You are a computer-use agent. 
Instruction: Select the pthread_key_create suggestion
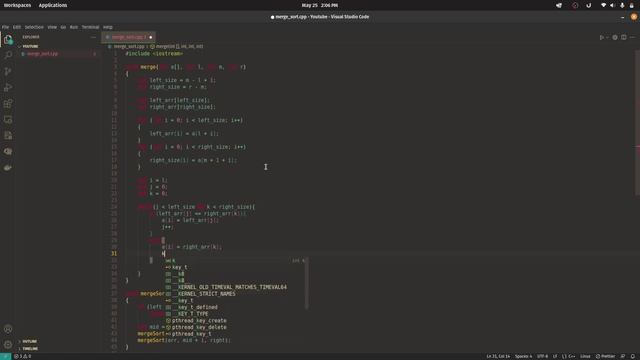point(235,321)
